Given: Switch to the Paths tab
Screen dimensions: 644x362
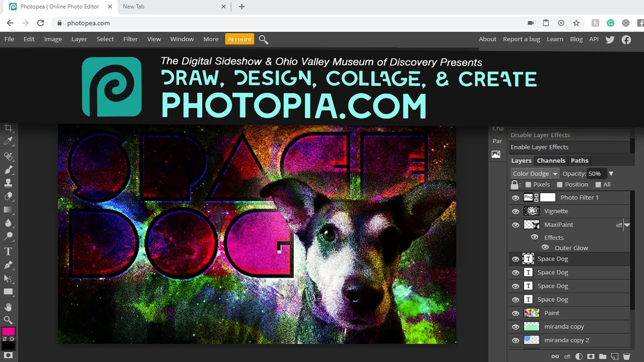Looking at the screenshot, I should 580,160.
